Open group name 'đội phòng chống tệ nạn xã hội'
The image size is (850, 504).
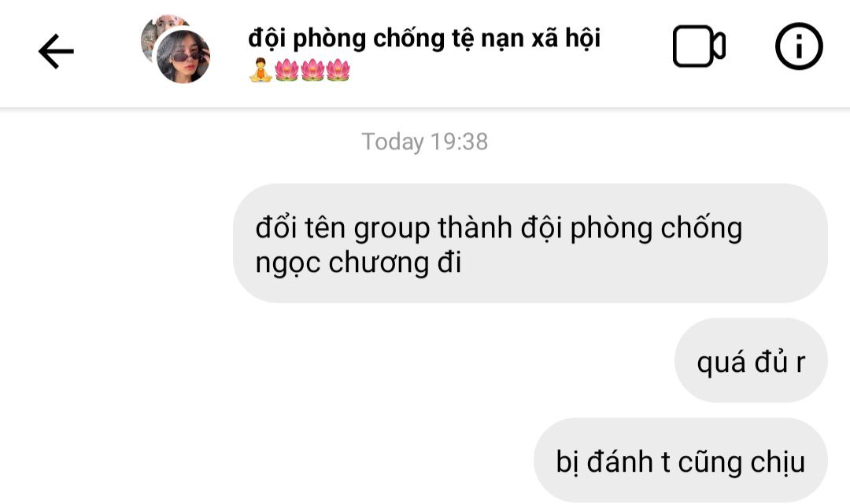coord(424,39)
